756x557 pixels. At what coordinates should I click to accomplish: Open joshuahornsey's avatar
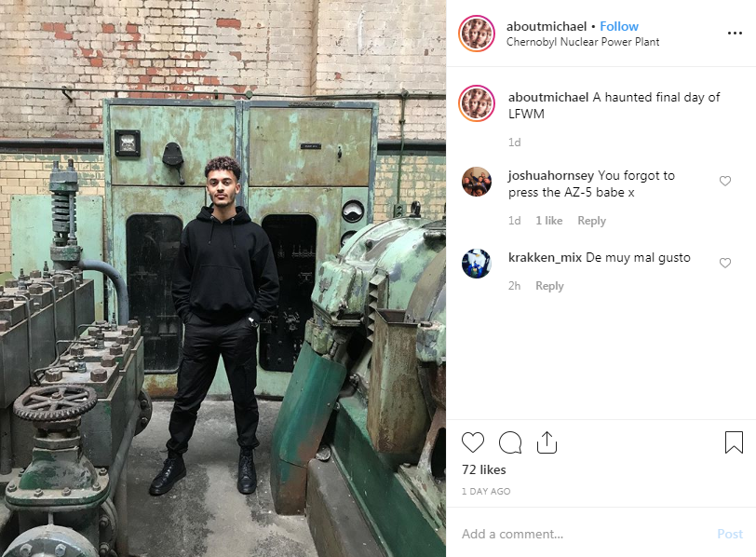pos(477,182)
